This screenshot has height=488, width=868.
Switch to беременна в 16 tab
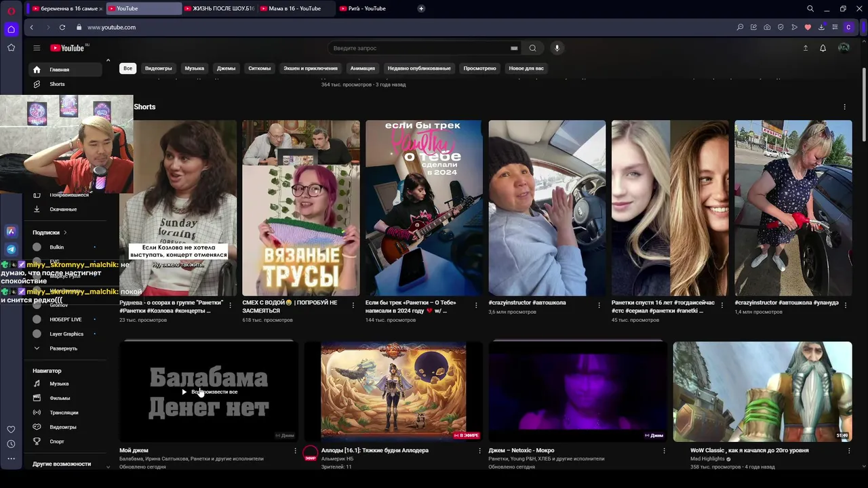click(66, 9)
